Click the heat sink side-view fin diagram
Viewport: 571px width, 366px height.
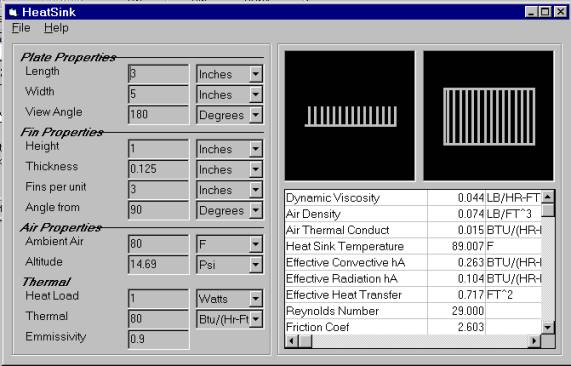(350, 115)
